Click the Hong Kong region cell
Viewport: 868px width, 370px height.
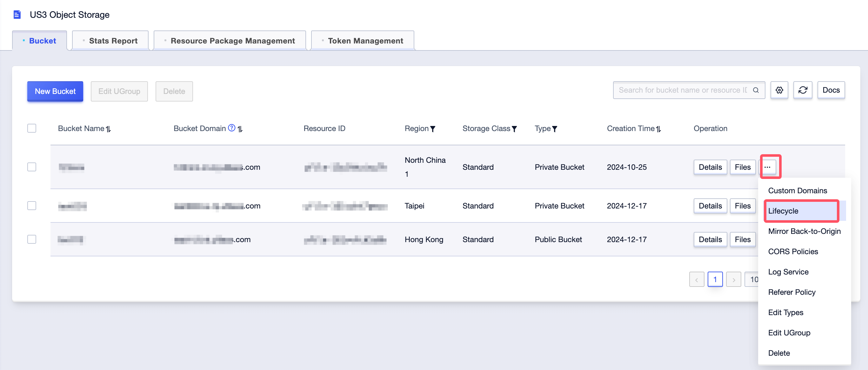click(x=424, y=239)
